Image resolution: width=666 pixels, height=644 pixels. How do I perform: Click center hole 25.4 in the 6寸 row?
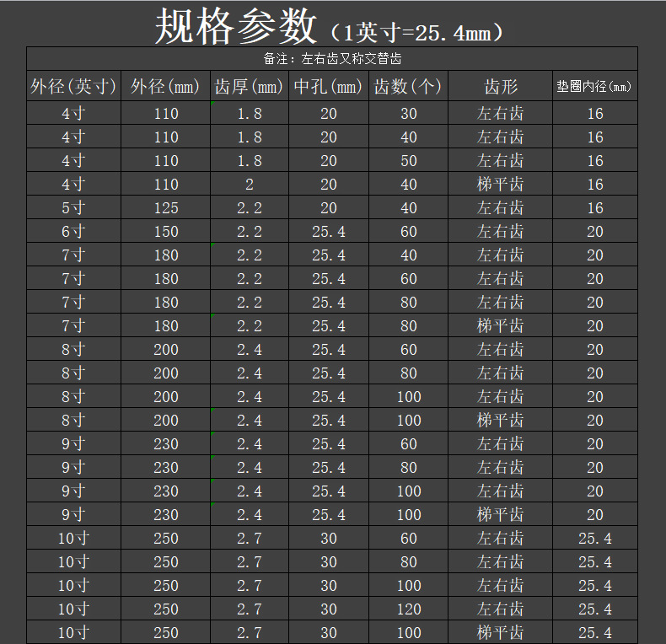click(328, 232)
